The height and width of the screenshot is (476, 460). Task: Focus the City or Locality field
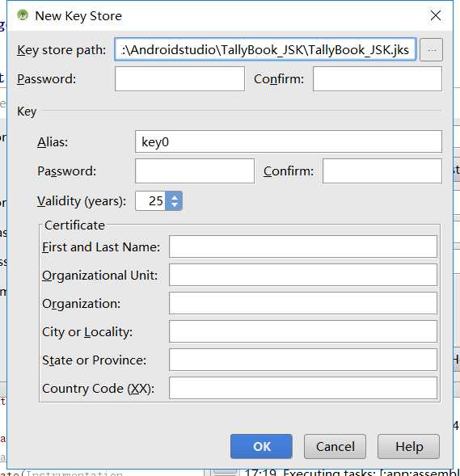303,331
